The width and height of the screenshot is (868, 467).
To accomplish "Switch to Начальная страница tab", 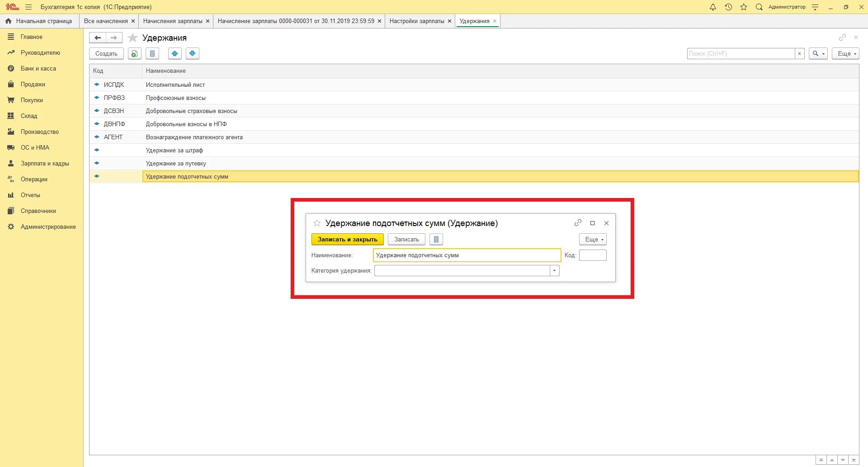I will 39,21.
